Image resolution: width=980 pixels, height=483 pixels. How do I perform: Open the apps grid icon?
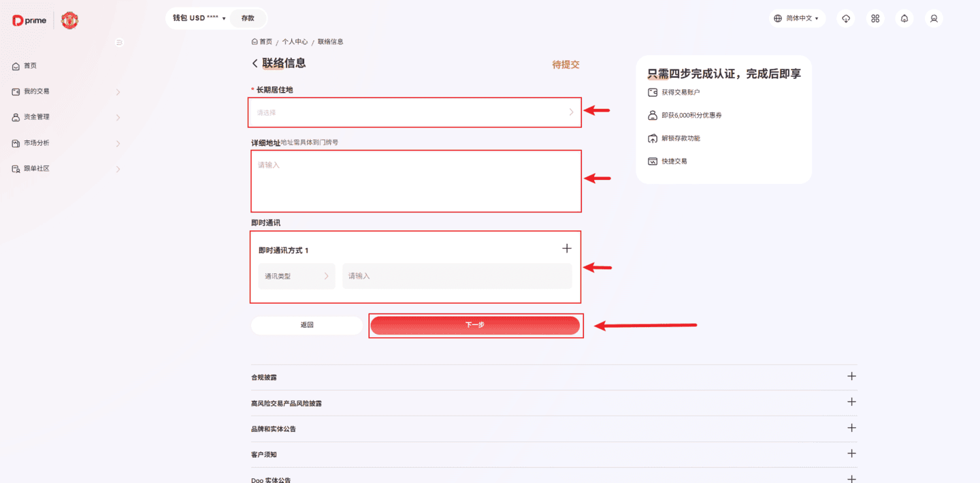tap(875, 18)
